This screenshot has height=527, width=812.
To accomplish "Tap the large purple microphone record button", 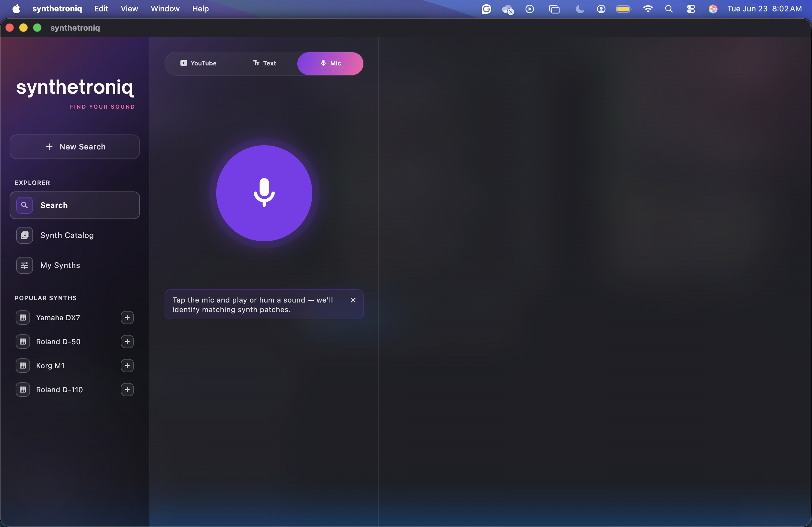I will 264,193.
